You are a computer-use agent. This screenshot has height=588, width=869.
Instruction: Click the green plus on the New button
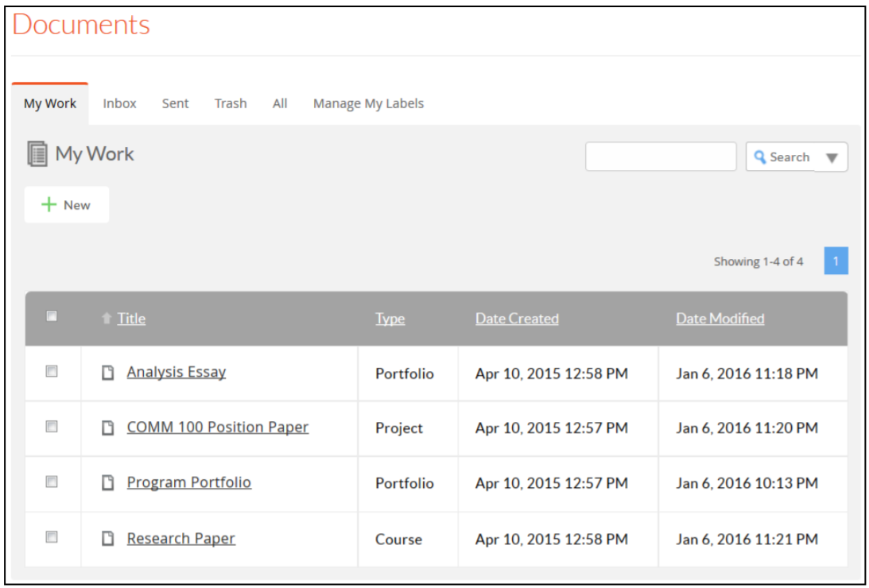[x=48, y=204]
